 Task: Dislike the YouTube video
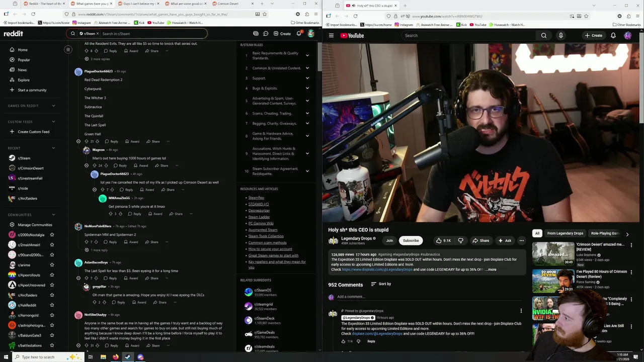click(460, 240)
